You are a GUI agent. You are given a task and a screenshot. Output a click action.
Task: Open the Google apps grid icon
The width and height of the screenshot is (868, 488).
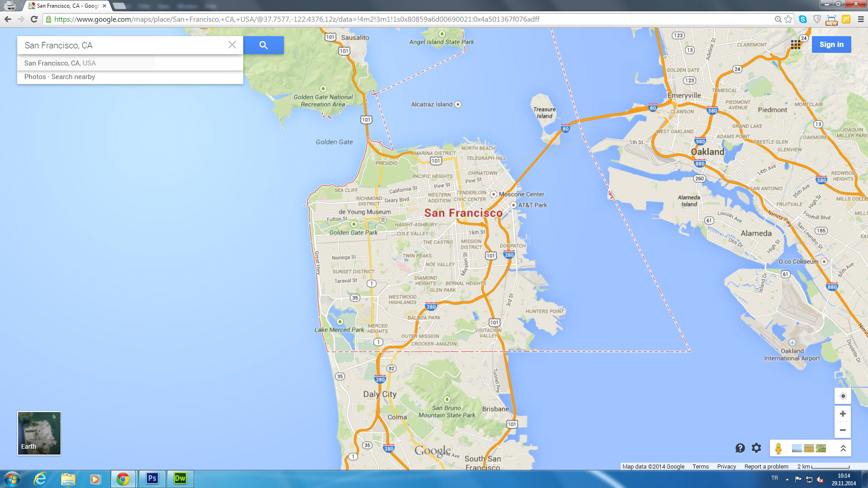796,44
